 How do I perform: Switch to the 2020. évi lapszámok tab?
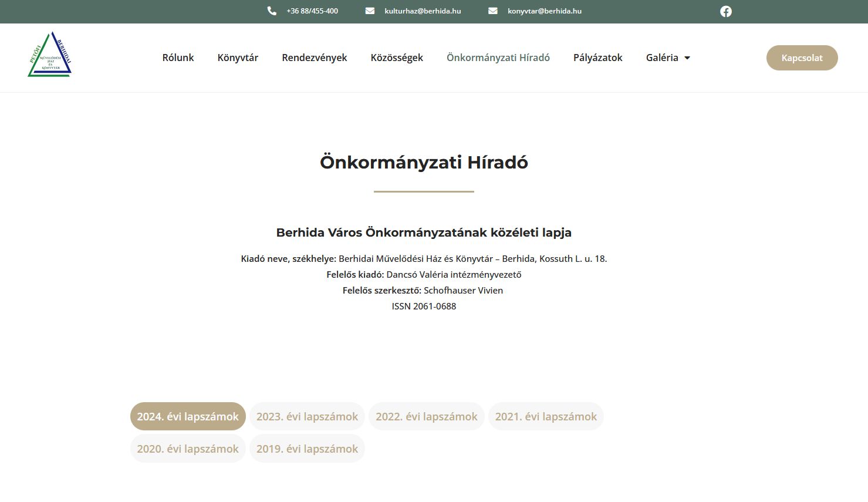(188, 449)
